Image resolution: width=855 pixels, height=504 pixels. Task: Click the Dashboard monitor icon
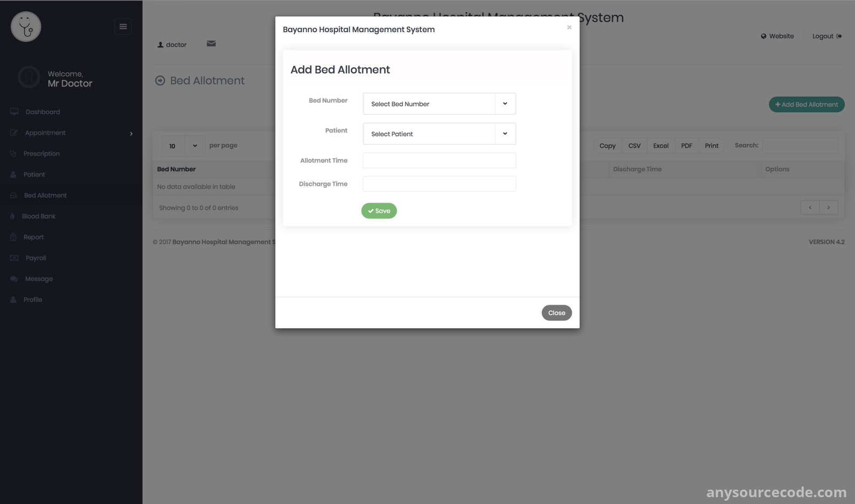tap(14, 112)
